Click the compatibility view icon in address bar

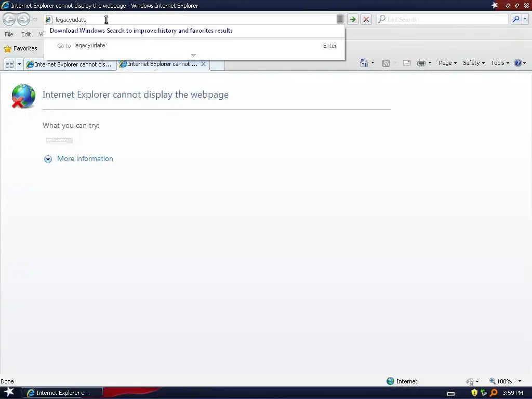pos(340,19)
